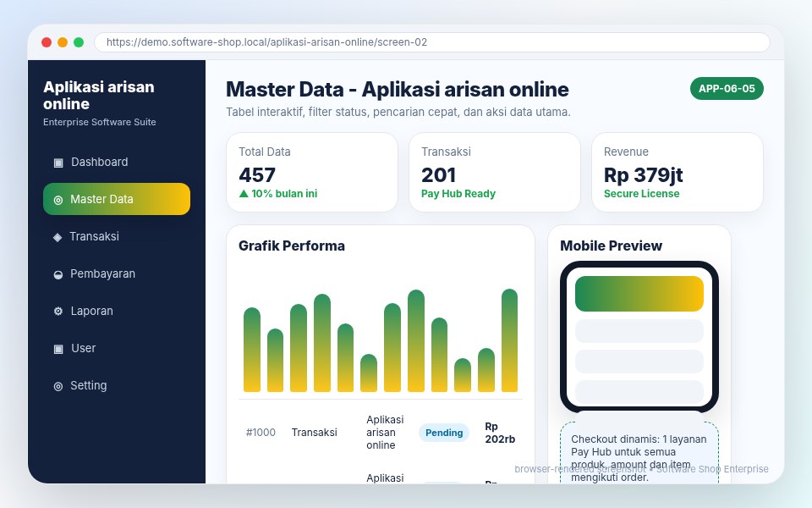Click the Master Data circle icon
The width and height of the screenshot is (812, 508).
[x=58, y=200]
